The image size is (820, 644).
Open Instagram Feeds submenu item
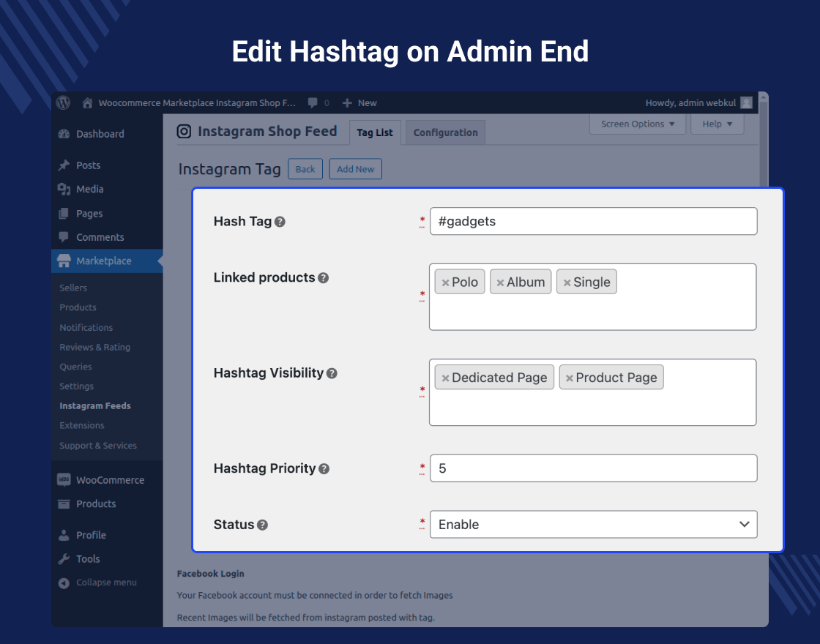pos(95,405)
